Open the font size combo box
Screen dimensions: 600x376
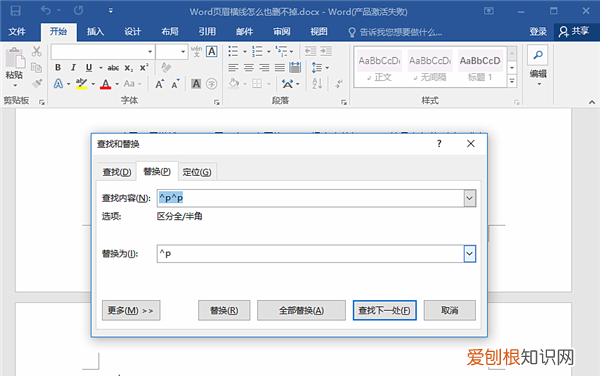coord(172,52)
